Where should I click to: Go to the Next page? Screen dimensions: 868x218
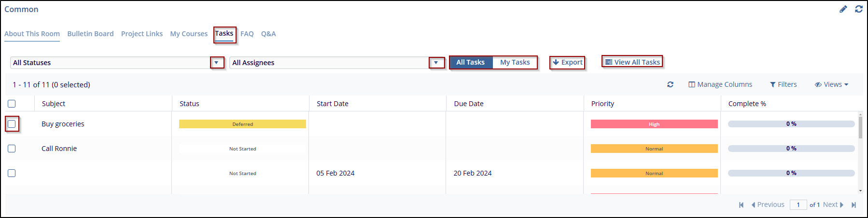833,204
